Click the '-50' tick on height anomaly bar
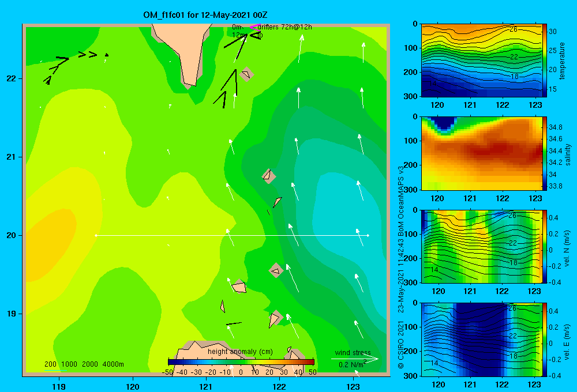This screenshot has height=392, width=577. pyautogui.click(x=167, y=372)
